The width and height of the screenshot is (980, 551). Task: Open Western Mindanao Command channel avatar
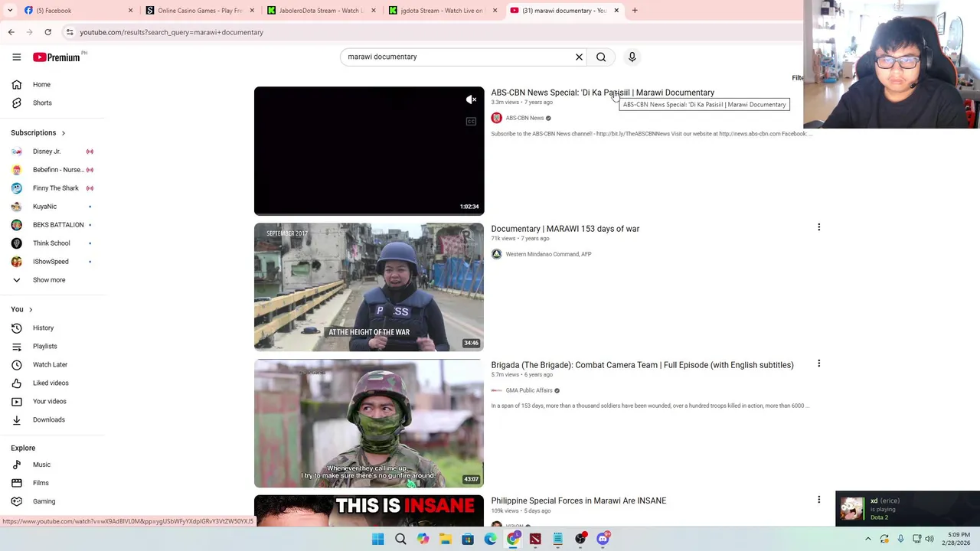pyautogui.click(x=496, y=254)
